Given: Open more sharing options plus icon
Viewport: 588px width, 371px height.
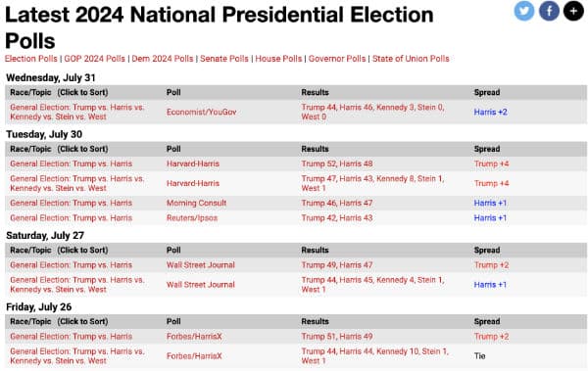Looking at the screenshot, I should click(x=573, y=11).
